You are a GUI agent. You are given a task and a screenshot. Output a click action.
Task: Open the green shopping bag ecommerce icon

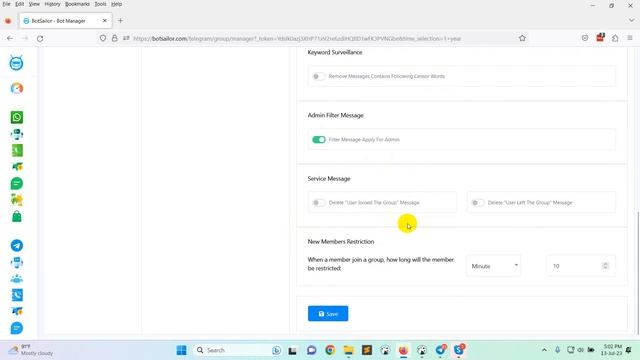[x=17, y=216]
